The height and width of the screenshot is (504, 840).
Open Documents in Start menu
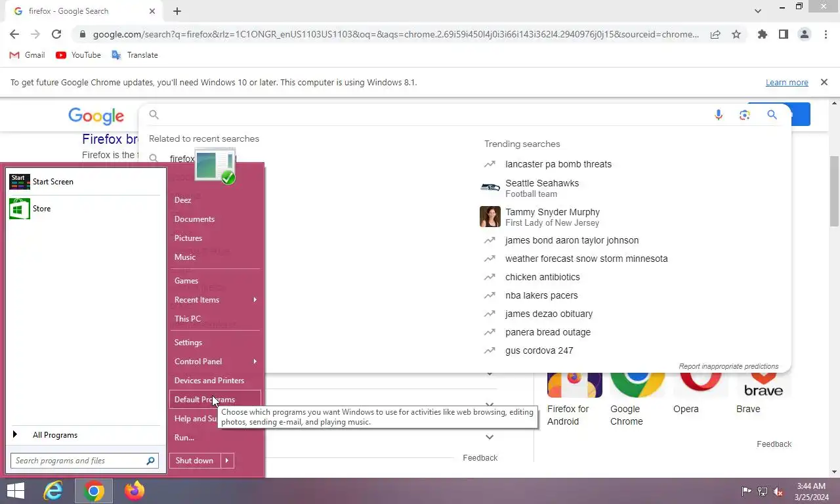[x=194, y=219]
